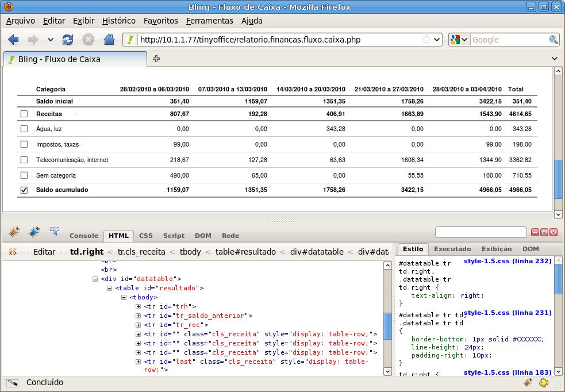Open the Ferramentas menu
This screenshot has width=565, height=392.
tap(209, 21)
